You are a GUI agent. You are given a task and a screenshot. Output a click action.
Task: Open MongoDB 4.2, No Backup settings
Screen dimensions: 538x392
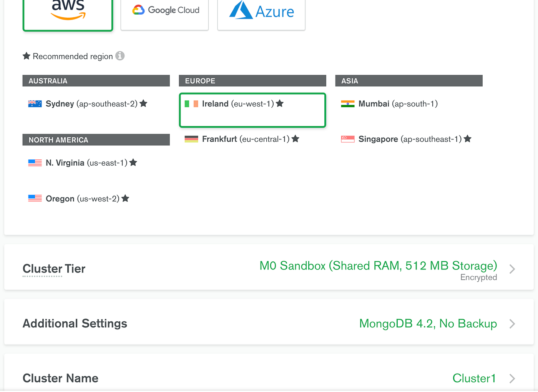pyautogui.click(x=428, y=324)
